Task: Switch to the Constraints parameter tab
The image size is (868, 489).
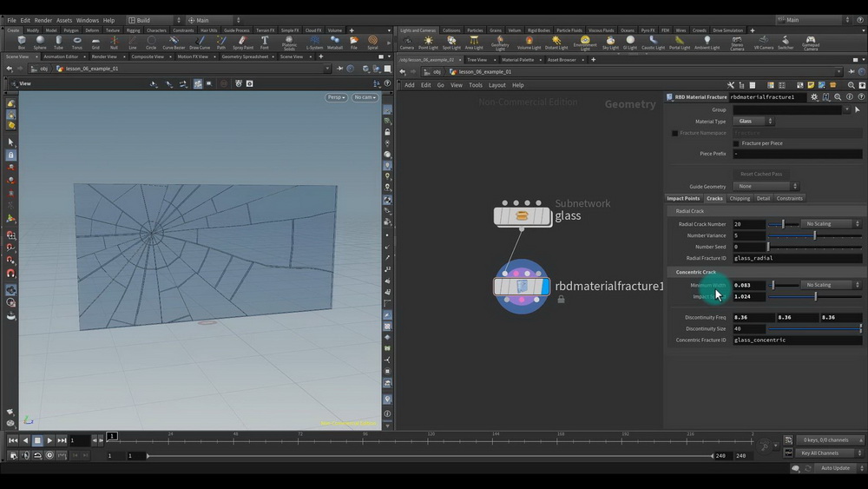Action: click(x=789, y=198)
